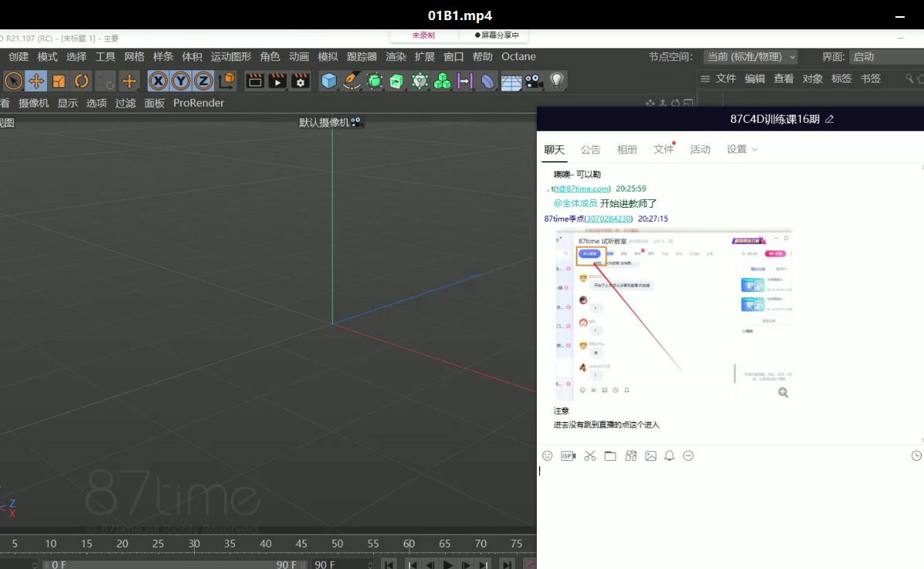Add a Cube primitive object
The height and width of the screenshot is (569, 924).
pyautogui.click(x=329, y=81)
